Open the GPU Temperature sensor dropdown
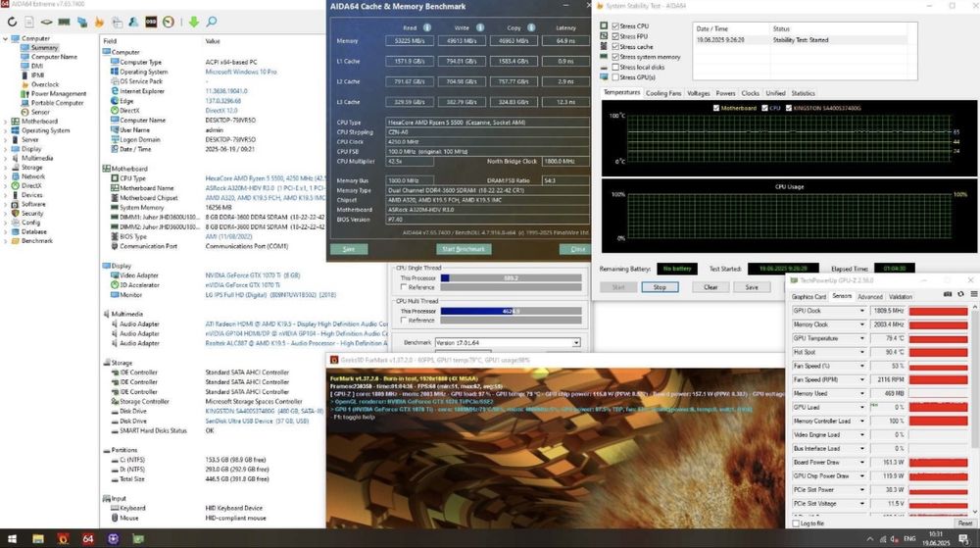Viewport: 980px width, 548px height. pyautogui.click(x=861, y=338)
